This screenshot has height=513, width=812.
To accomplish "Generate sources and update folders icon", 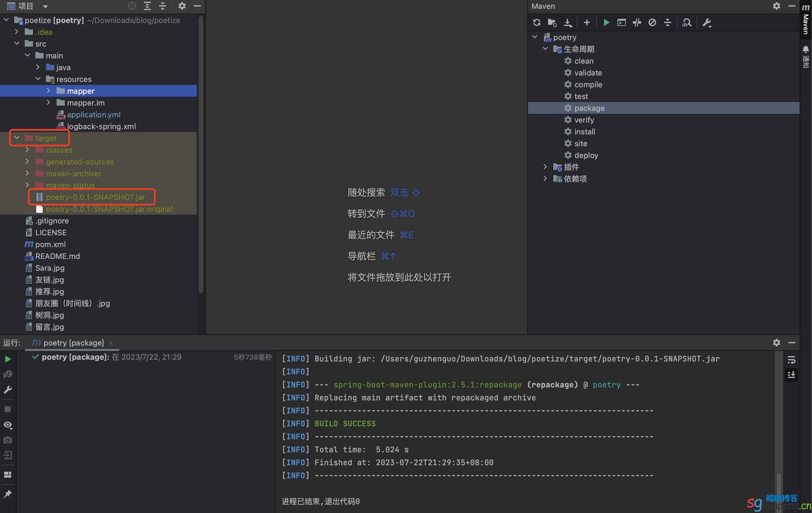I will [552, 23].
